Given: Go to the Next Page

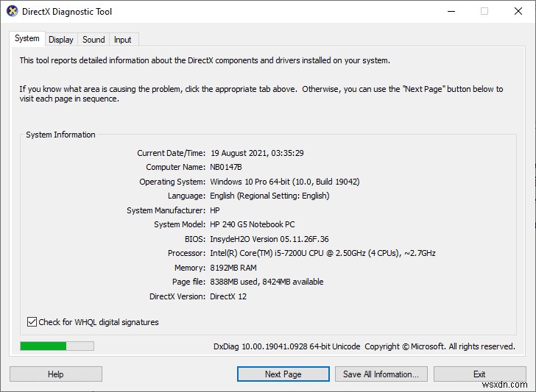Looking at the screenshot, I should pos(283,374).
